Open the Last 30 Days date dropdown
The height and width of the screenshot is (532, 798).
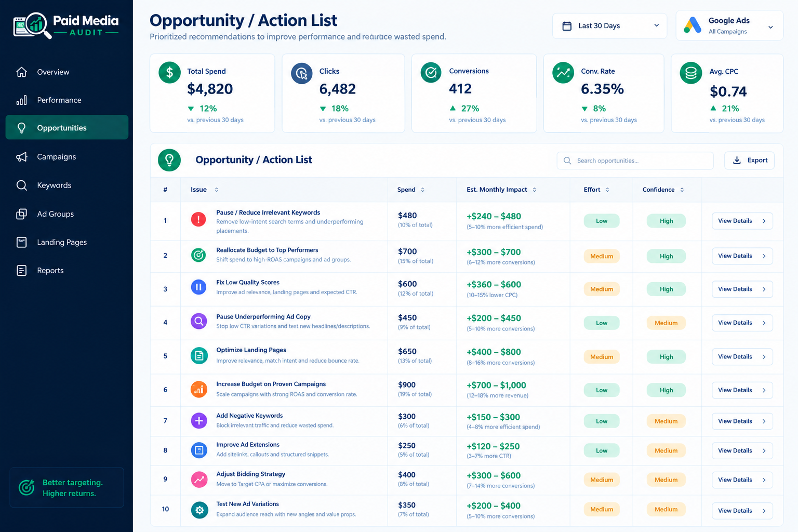(x=609, y=26)
